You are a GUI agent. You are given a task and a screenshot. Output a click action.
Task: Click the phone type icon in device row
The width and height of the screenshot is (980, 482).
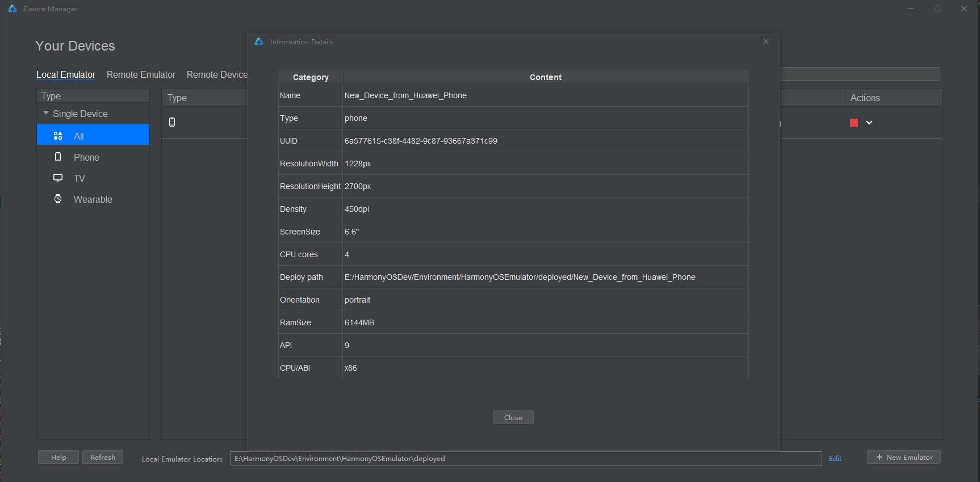click(172, 122)
